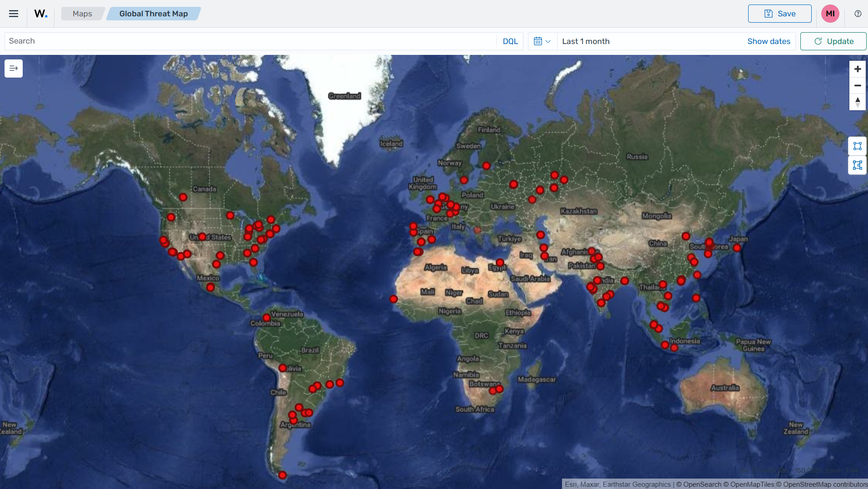Open the help question-mark icon

coord(858,14)
